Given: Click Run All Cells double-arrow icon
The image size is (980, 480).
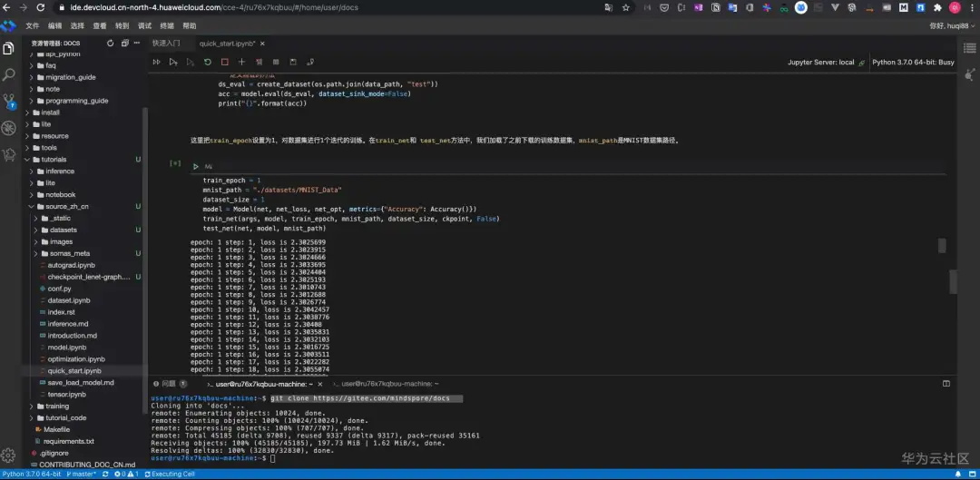Looking at the screenshot, I should (156, 62).
